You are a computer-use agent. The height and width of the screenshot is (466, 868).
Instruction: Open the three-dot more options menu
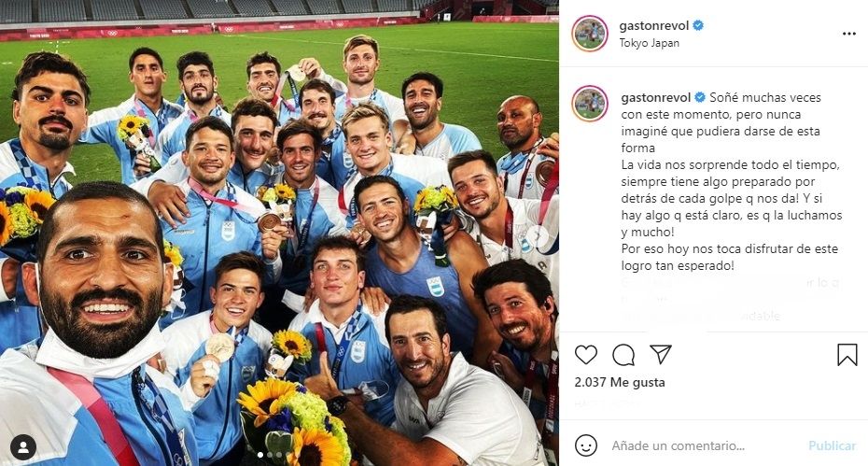[x=848, y=34]
